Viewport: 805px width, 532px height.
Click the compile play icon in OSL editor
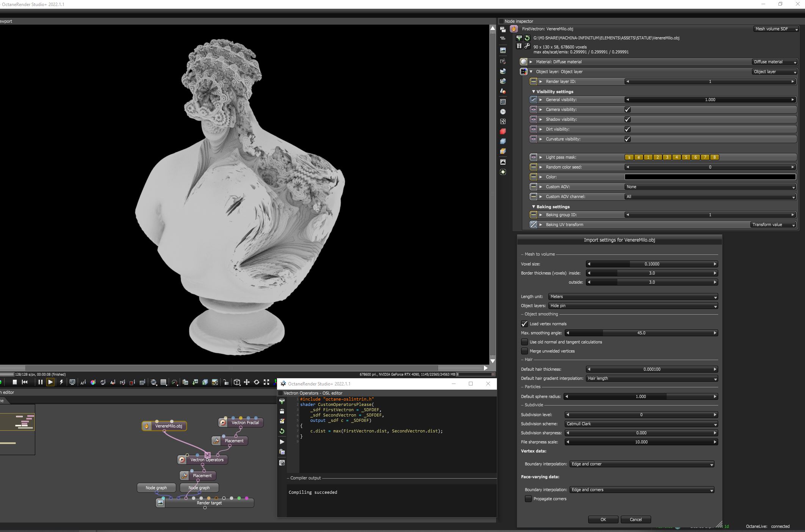point(282,442)
